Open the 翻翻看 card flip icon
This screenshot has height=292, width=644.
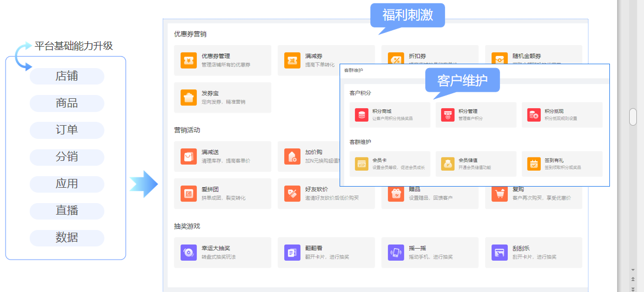(292, 252)
